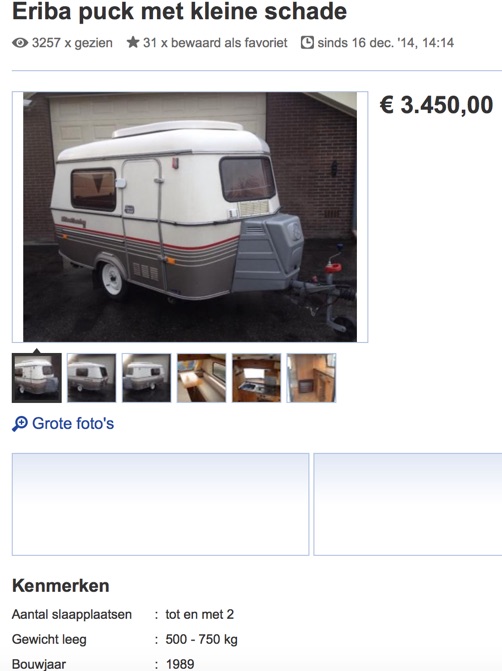Click the listing title Eriba puck met kleine schade
Image resolution: width=502 pixels, height=671 pixels.
[179, 11]
